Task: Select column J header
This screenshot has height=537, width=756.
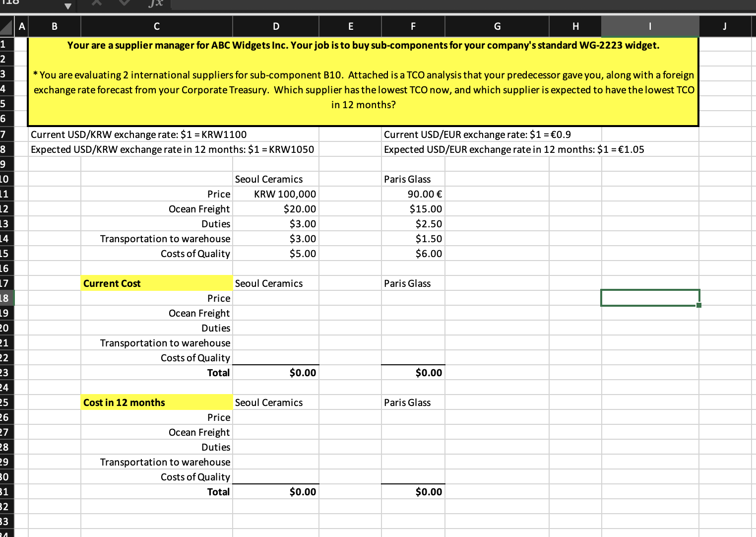Action: click(x=725, y=26)
